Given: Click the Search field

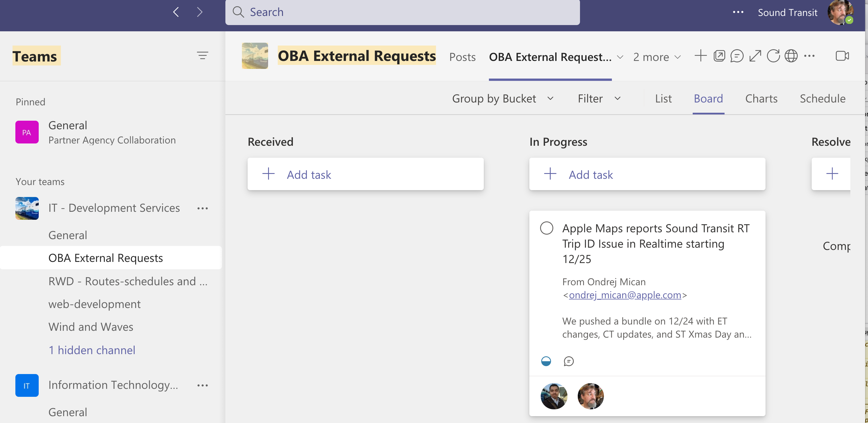Looking at the screenshot, I should click(x=402, y=12).
